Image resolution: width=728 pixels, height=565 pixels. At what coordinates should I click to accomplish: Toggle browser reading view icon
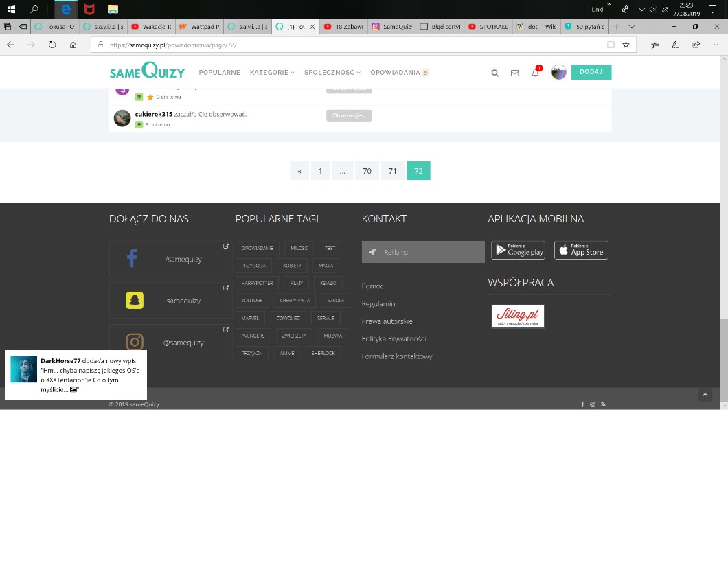611,45
